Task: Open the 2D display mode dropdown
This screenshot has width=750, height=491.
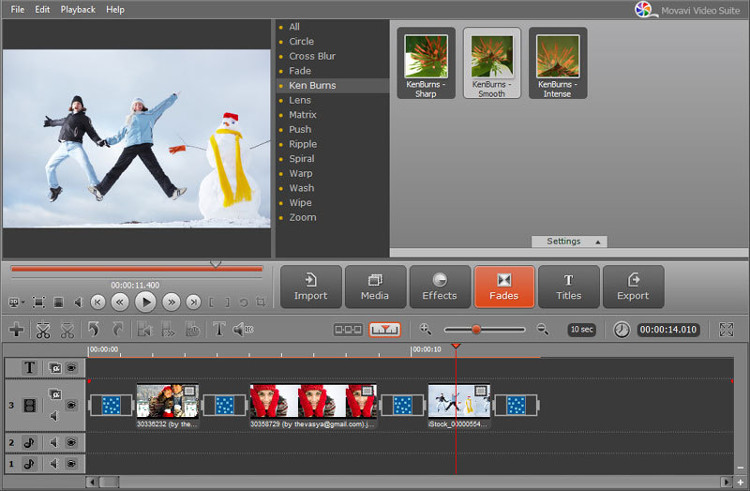Action: click(16, 302)
